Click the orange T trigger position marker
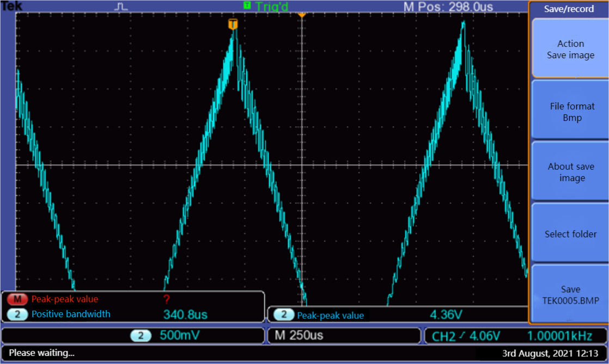The width and height of the screenshot is (609, 364). (x=233, y=24)
